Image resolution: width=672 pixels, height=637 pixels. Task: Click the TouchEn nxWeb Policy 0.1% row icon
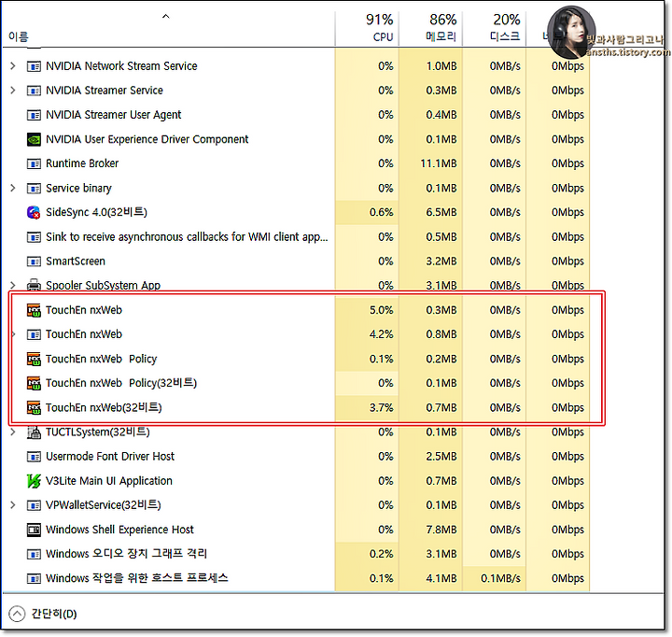(x=34, y=359)
